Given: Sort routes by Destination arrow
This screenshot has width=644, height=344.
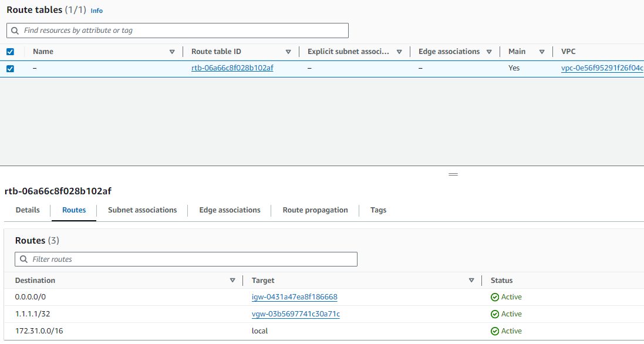Looking at the screenshot, I should point(232,281).
